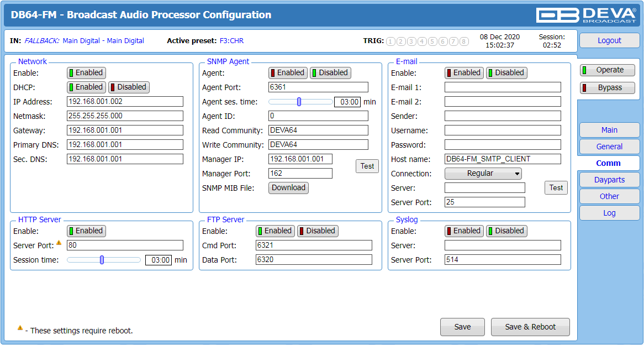Click the SNMP Agent Test button
The height and width of the screenshot is (345, 644).
click(x=367, y=166)
